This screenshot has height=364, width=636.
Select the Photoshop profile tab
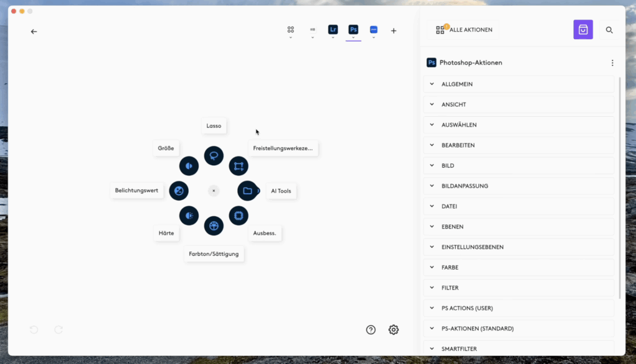(353, 30)
